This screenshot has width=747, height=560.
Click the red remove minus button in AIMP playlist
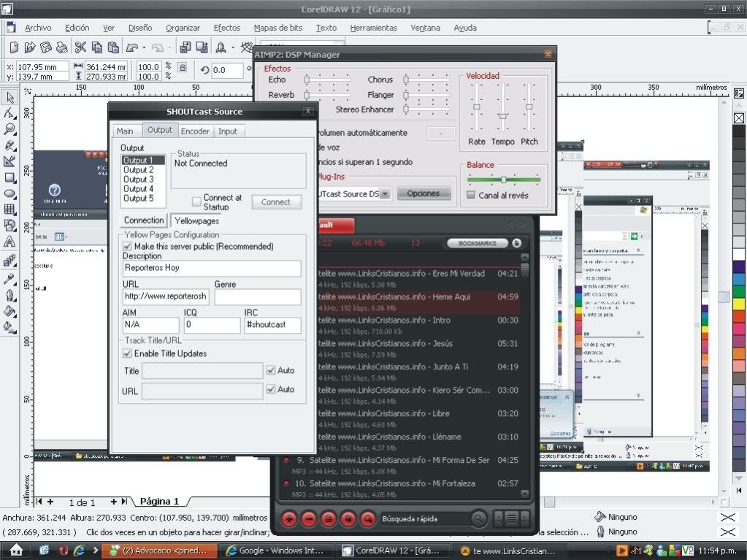pyautogui.click(x=309, y=518)
